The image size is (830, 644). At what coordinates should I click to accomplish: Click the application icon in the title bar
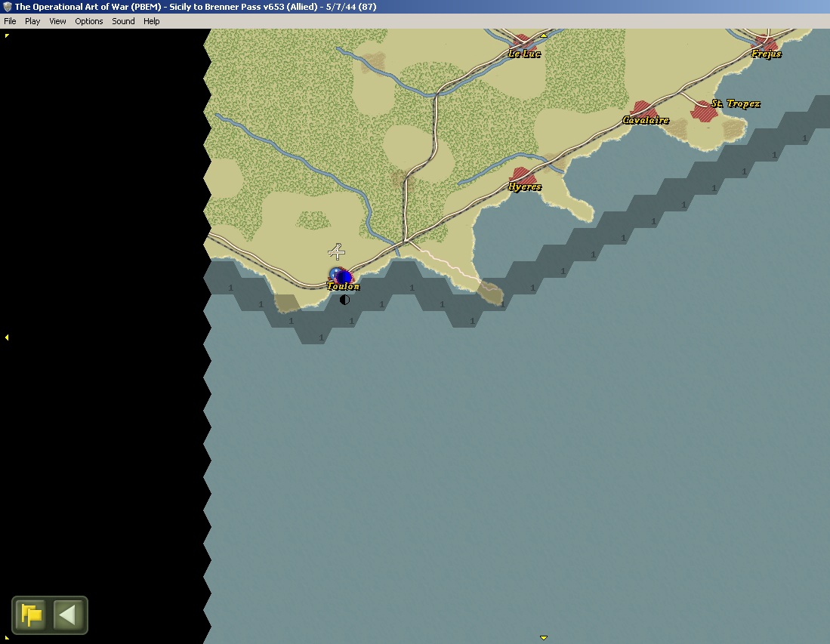(8, 7)
